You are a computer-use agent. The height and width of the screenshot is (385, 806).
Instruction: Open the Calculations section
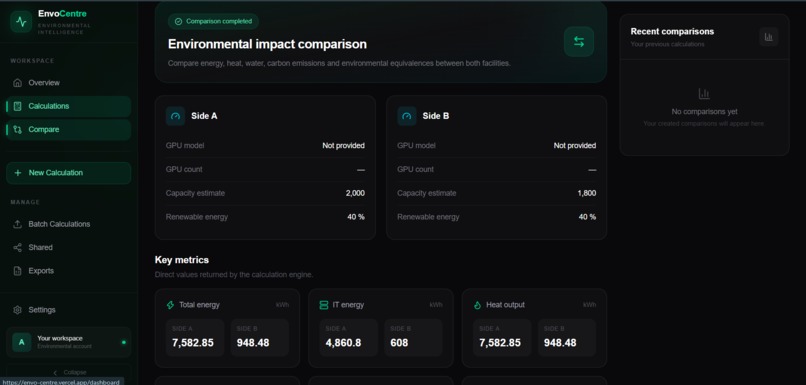click(x=69, y=106)
